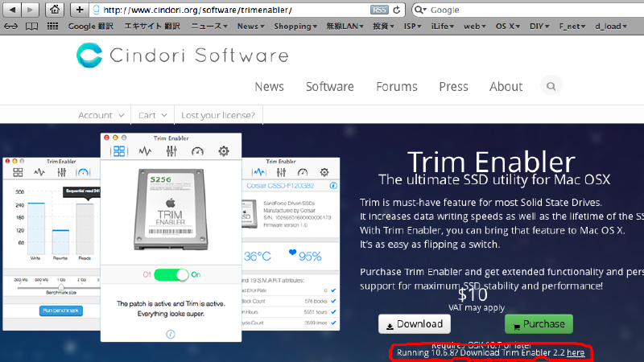
Task: Open the Cindori Software logo
Action: (183, 56)
